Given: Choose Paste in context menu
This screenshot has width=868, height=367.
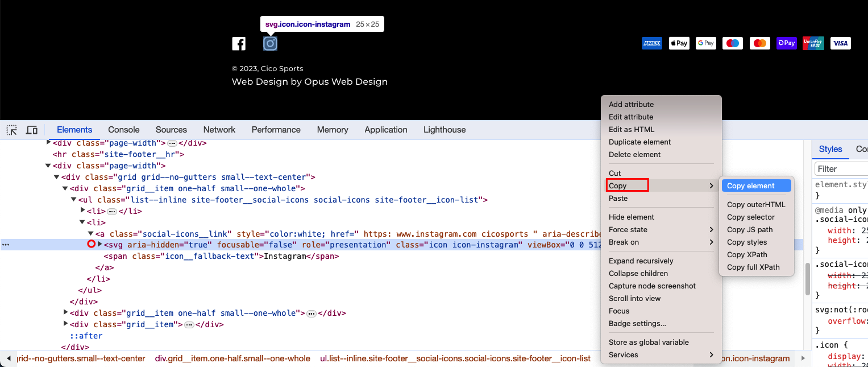Looking at the screenshot, I should coord(661,199).
